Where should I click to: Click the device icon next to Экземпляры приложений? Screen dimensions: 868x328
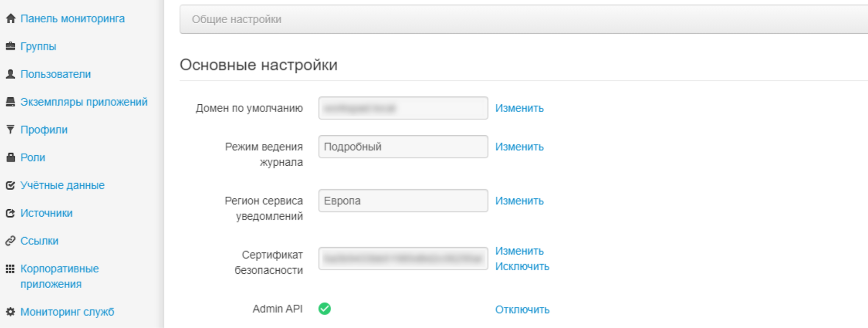tap(11, 102)
